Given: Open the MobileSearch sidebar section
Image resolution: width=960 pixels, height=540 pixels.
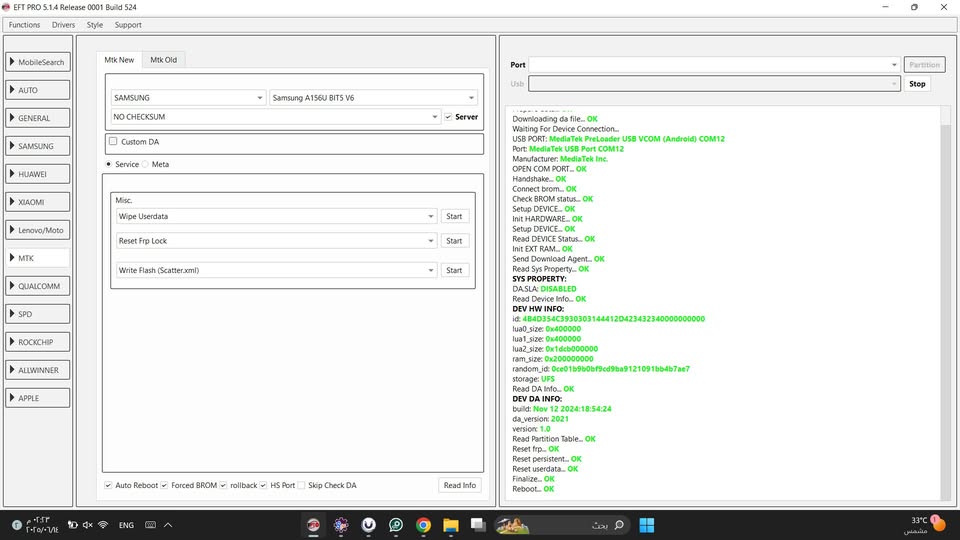Looking at the screenshot, I should (x=38, y=62).
